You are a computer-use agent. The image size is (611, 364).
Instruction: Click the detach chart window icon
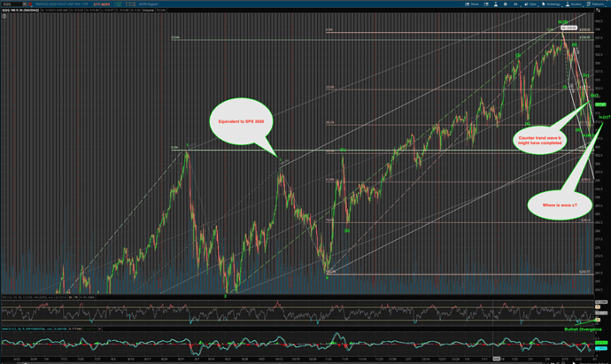click(x=486, y=4)
